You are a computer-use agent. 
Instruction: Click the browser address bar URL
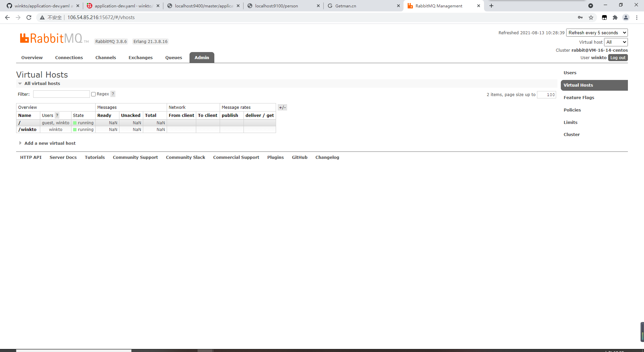pos(101,17)
